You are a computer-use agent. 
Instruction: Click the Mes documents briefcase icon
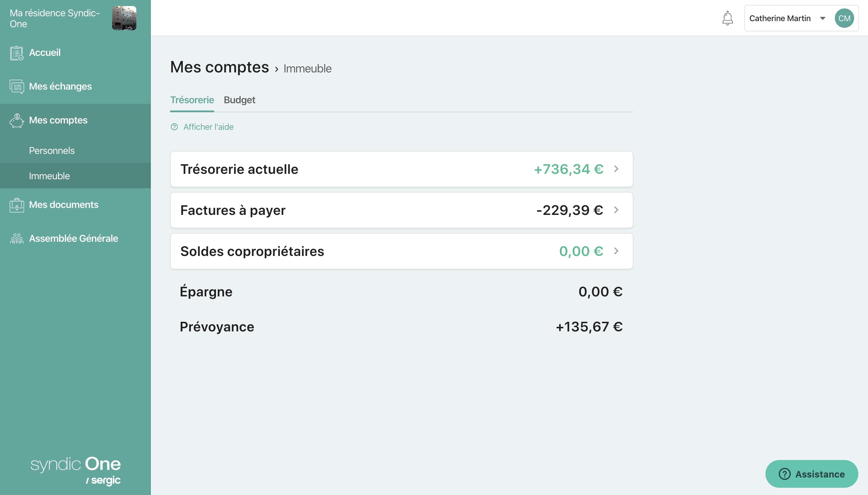click(17, 205)
